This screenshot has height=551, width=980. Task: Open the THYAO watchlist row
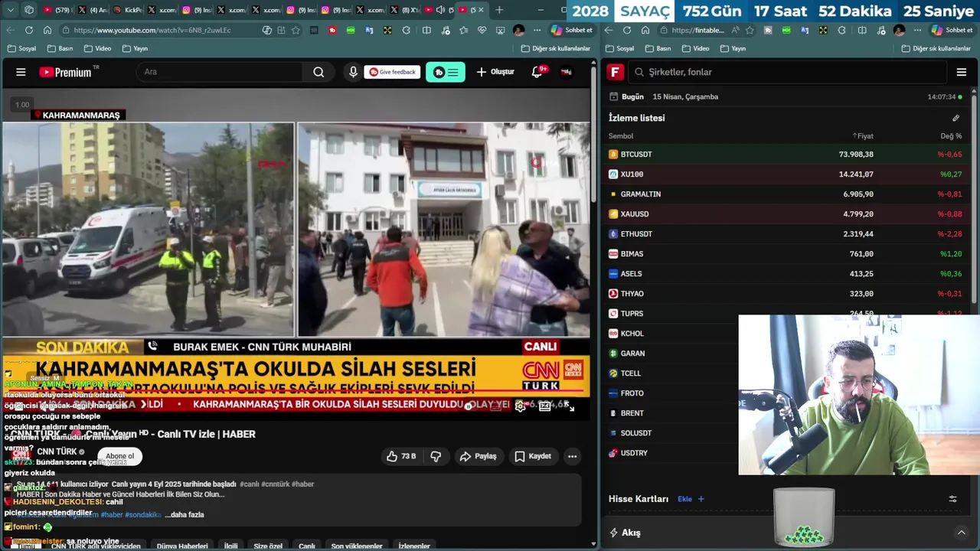click(x=786, y=294)
